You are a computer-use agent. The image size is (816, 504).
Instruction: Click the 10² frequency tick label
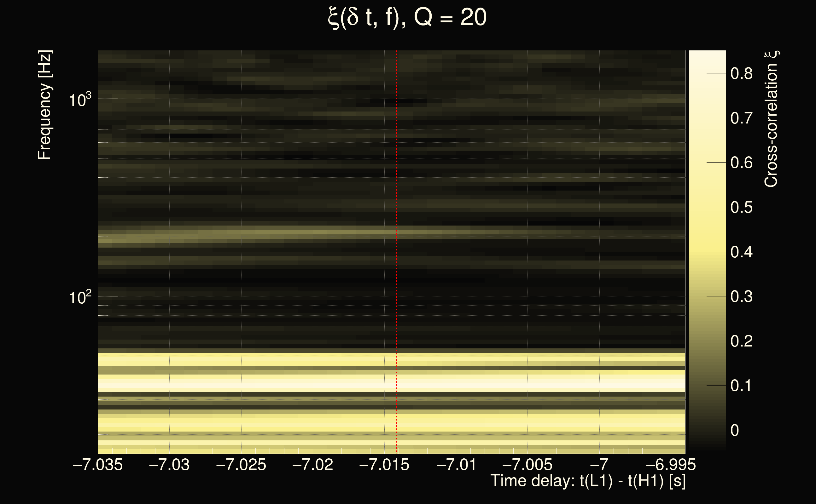coord(80,297)
